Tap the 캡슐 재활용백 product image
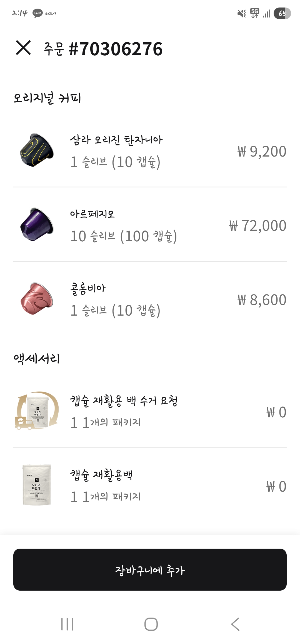Screen dimensions: 300x644 click(x=37, y=485)
